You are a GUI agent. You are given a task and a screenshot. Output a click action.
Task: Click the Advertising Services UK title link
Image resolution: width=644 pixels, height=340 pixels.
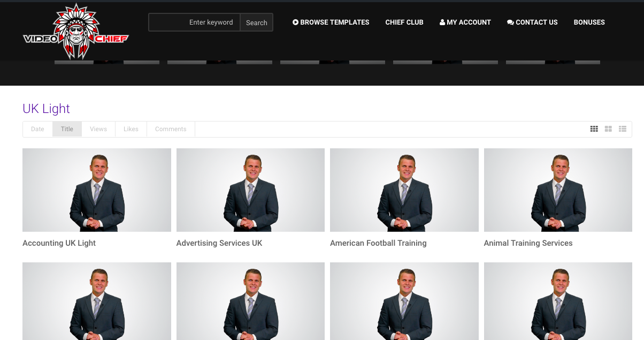coord(219,243)
